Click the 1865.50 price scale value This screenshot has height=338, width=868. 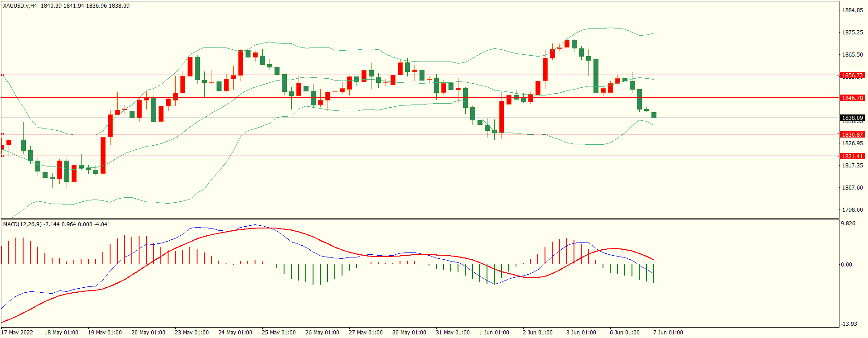pos(852,55)
